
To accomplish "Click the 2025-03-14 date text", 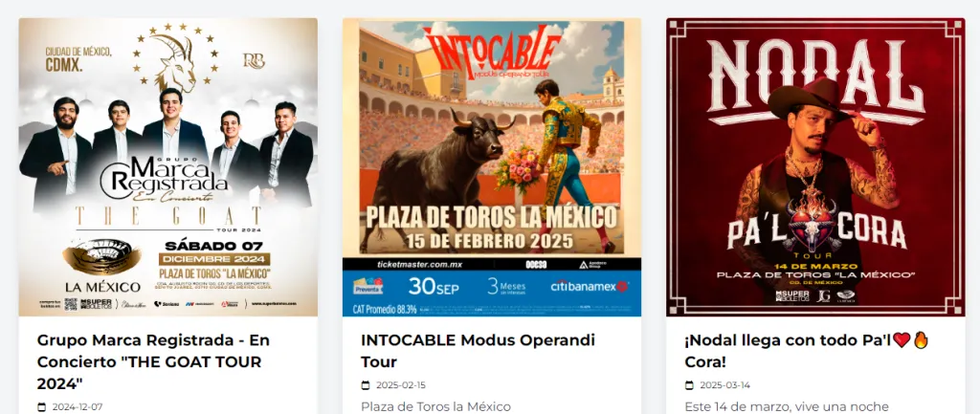I will click(724, 385).
